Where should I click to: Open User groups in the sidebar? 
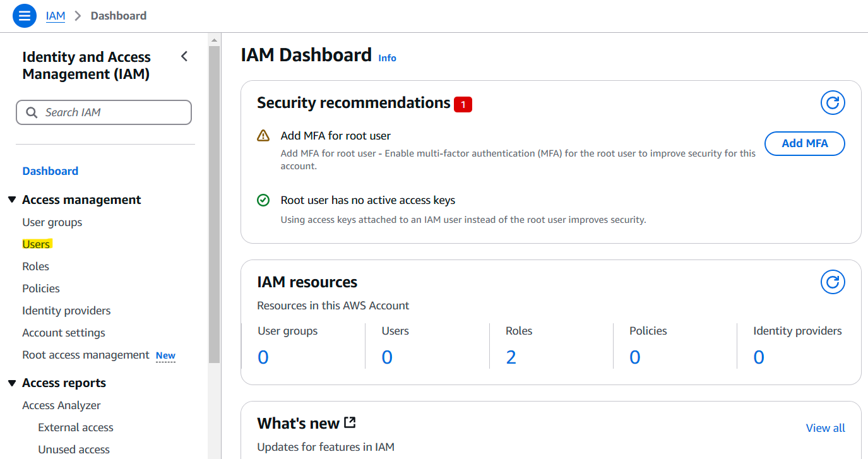pyautogui.click(x=52, y=222)
